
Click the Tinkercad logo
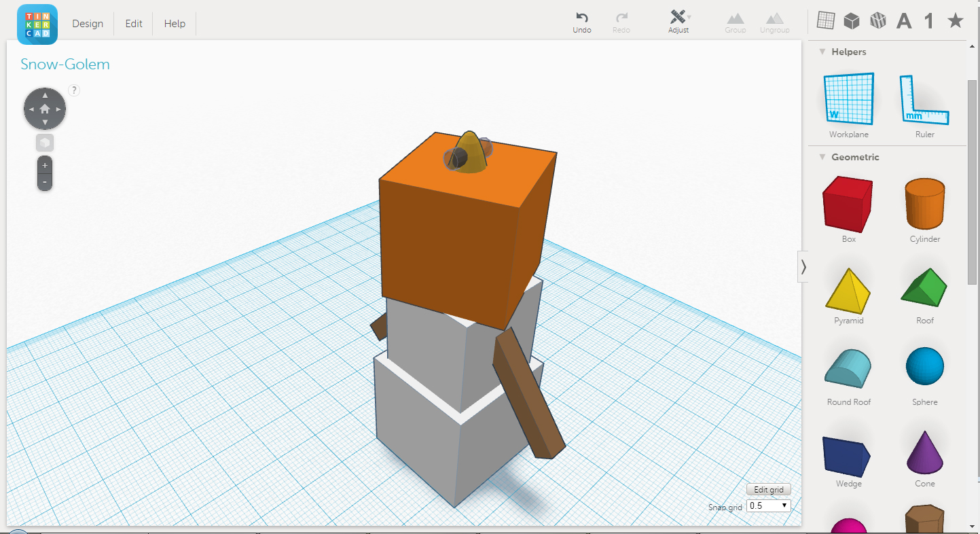[37, 24]
